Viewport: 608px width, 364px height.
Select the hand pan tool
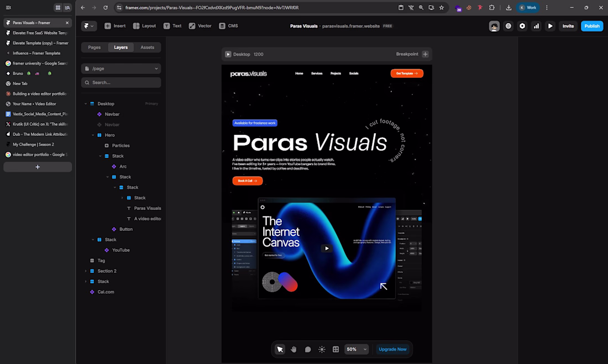point(294,349)
